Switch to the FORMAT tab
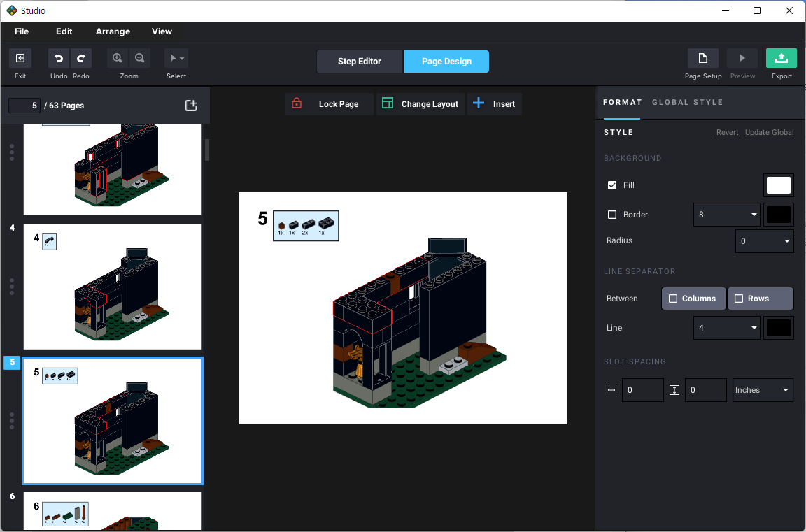Screen dimensions: 806x532 pyautogui.click(x=622, y=102)
